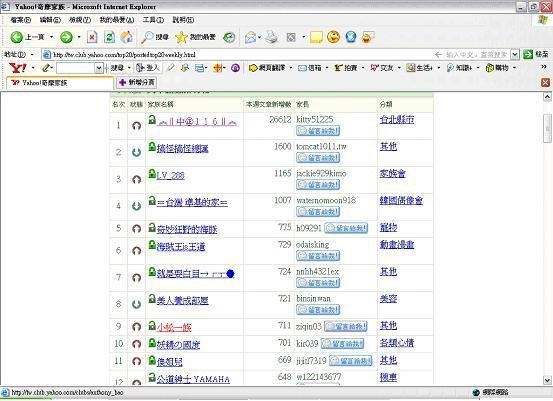
Task: Click the message button under kitty51225
Action: 318,131
